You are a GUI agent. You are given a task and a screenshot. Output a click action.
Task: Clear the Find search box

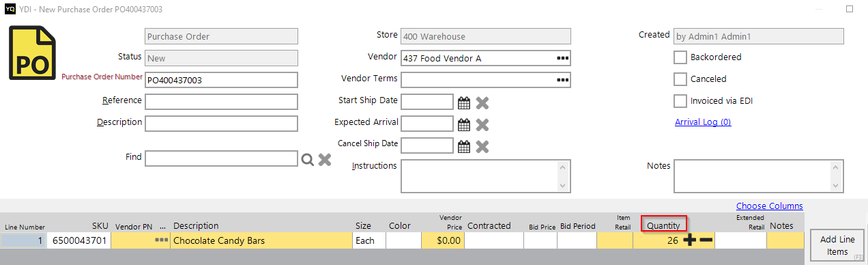click(x=325, y=159)
